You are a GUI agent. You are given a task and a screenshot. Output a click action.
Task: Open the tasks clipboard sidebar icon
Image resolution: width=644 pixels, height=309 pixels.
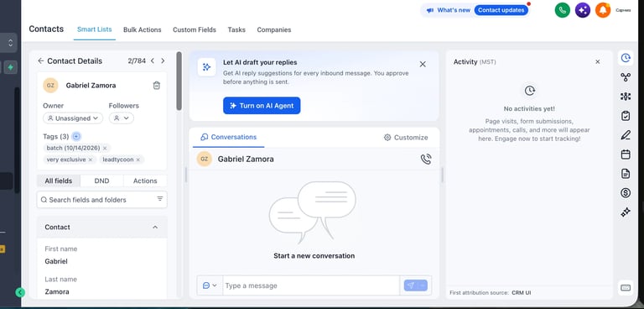point(626,116)
